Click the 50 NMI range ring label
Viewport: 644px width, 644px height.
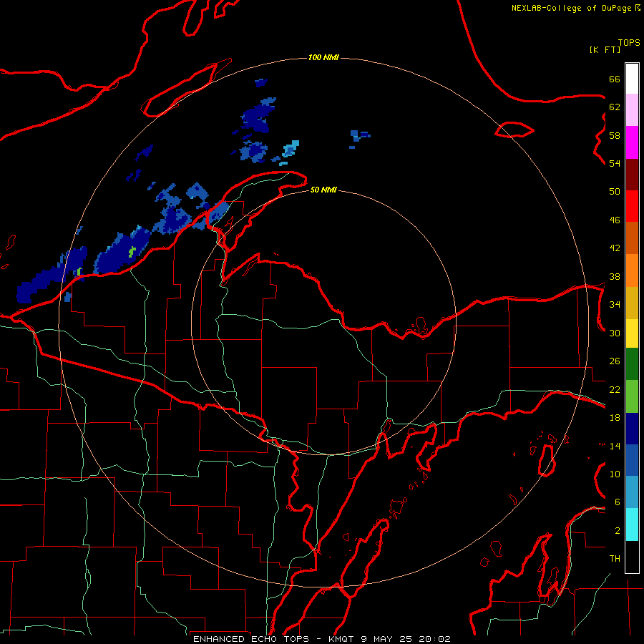click(323, 190)
